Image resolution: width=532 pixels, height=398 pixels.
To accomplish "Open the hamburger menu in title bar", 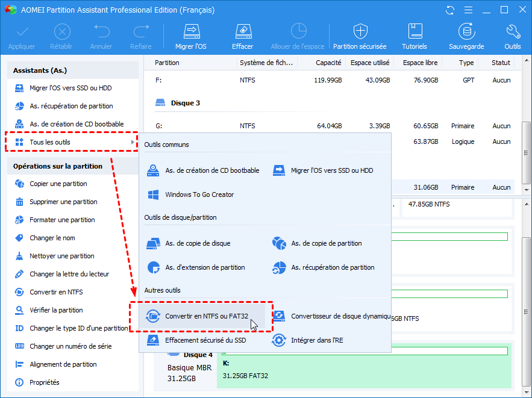I will 468,10.
